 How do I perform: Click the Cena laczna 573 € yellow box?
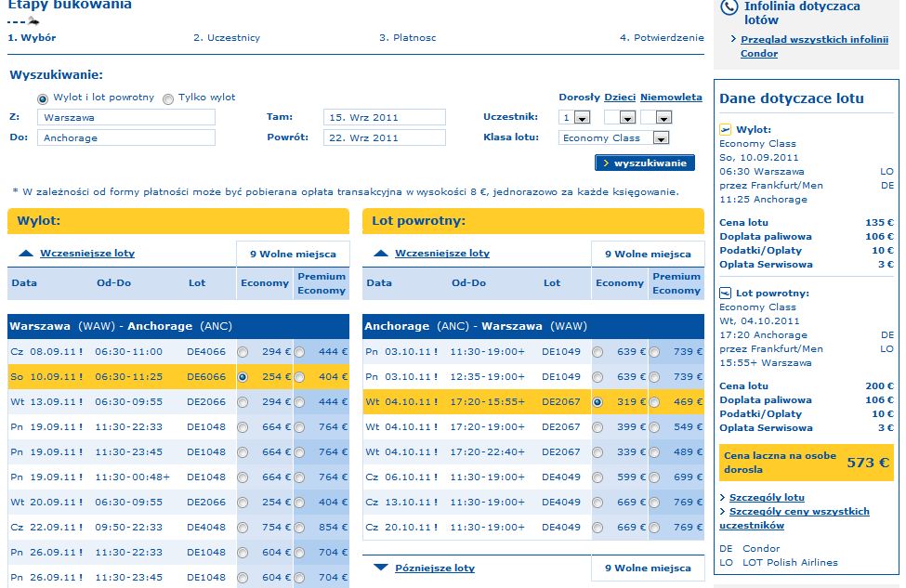click(806, 462)
